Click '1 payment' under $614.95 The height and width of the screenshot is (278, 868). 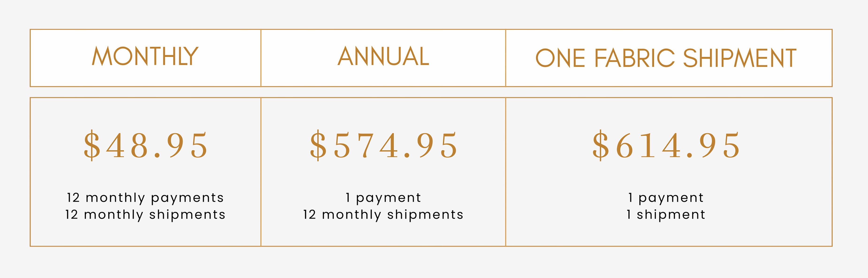666,197
